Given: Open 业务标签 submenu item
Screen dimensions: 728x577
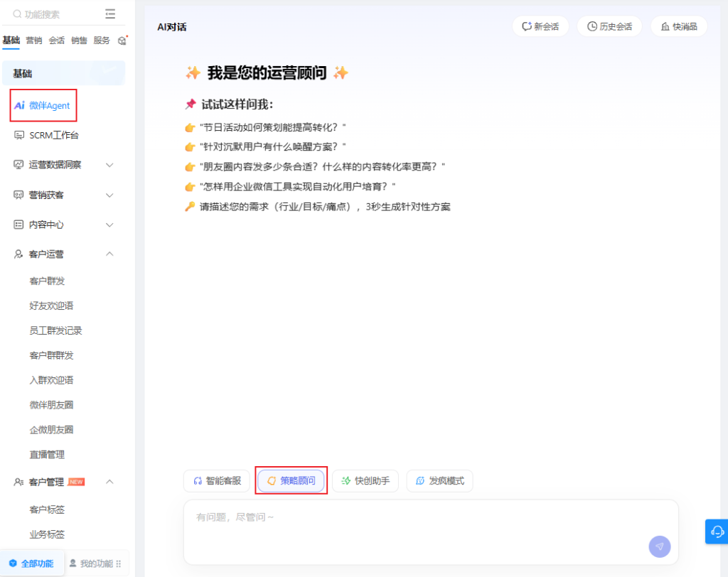Looking at the screenshot, I should [x=47, y=534].
